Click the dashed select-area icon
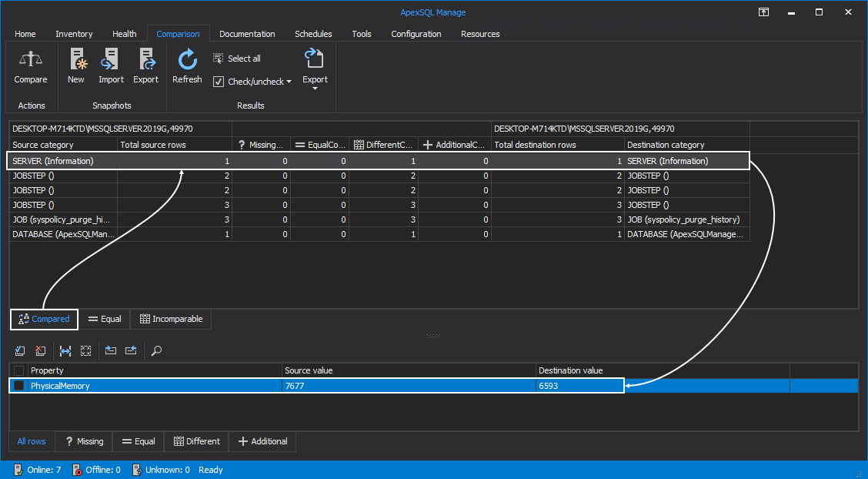 coord(85,350)
